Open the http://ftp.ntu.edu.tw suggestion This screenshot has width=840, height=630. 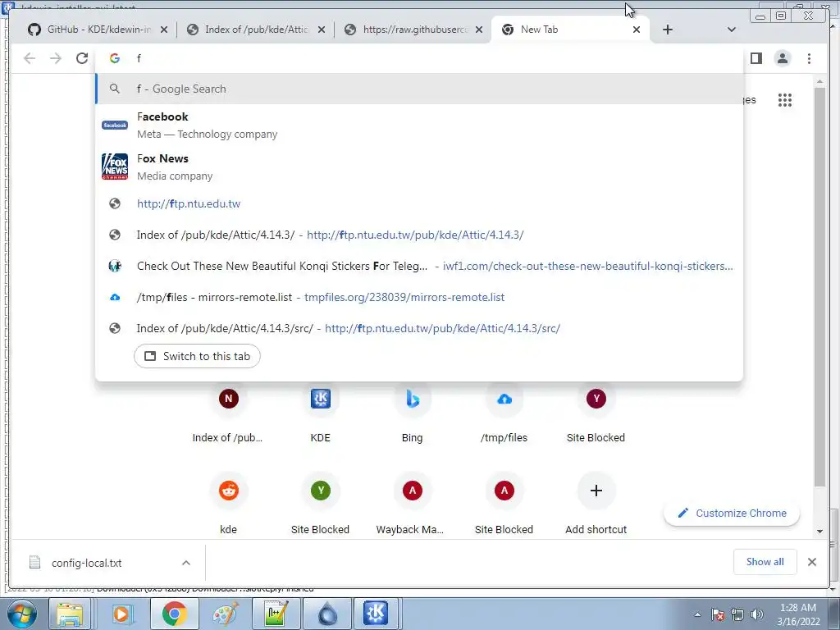[x=419, y=203]
